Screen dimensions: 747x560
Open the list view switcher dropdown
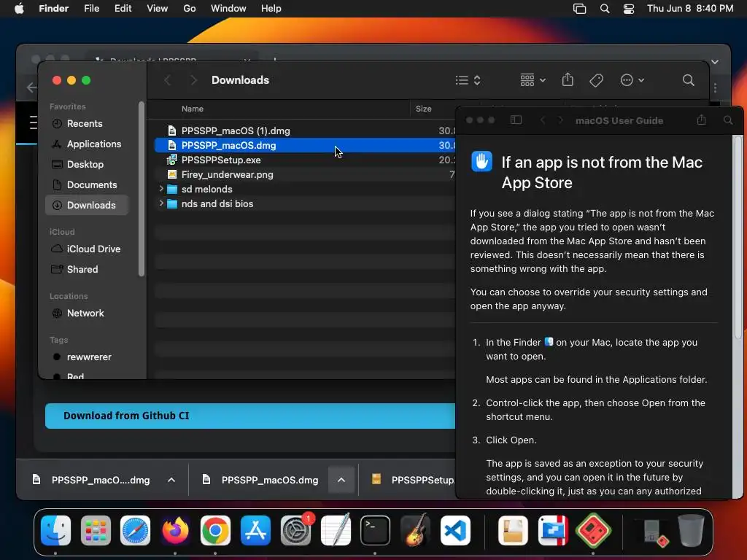pos(468,80)
